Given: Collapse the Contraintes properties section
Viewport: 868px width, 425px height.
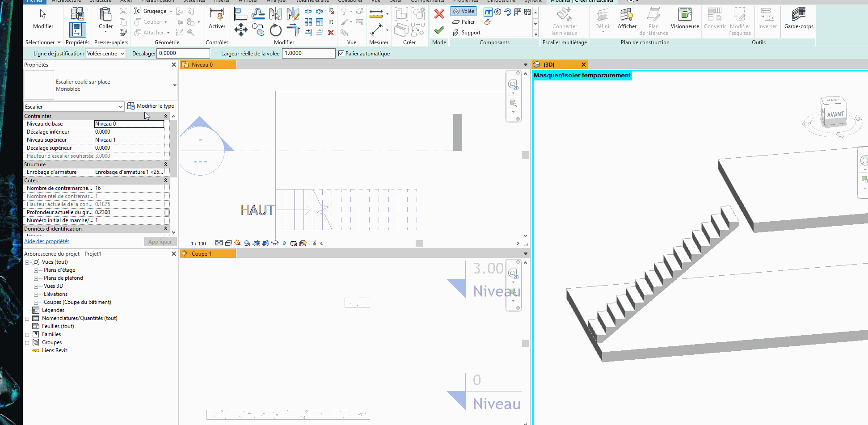Looking at the screenshot, I should pos(165,116).
